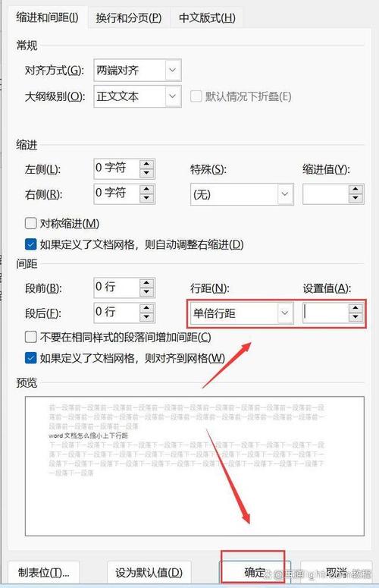This screenshot has height=588, width=379.
Task: Toggle 对齐到网格 snap to grid checkbox
Action: pyautogui.click(x=30, y=358)
